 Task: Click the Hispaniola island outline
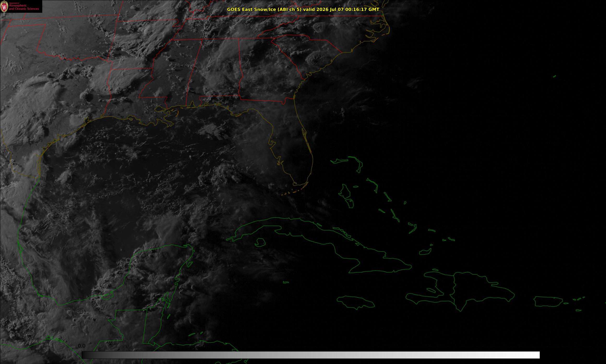click(x=460, y=291)
